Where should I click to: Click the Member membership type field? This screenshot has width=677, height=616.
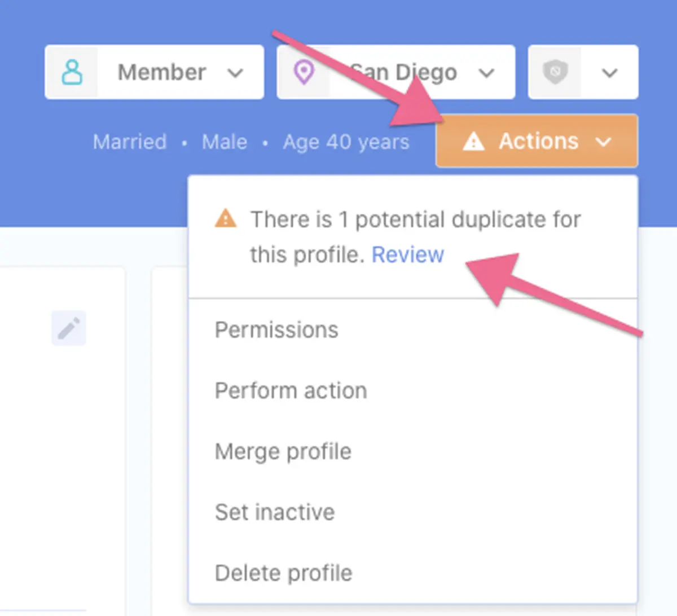point(155,72)
